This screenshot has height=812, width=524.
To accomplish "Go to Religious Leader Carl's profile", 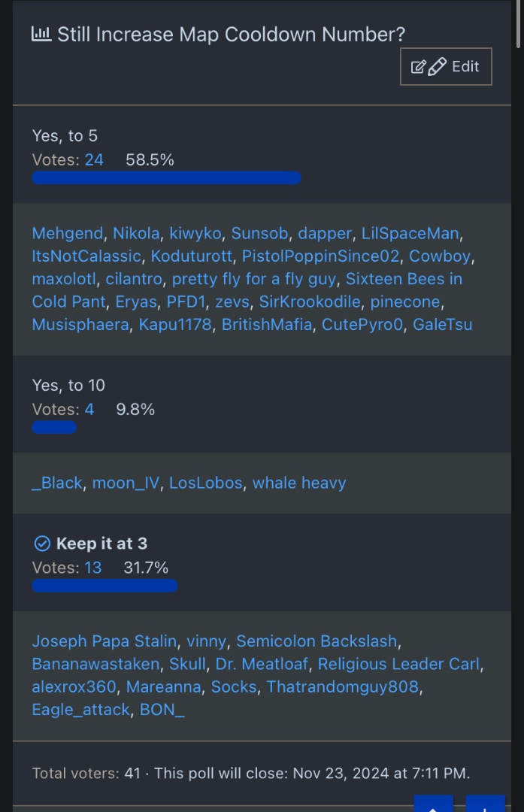I will [x=398, y=664].
